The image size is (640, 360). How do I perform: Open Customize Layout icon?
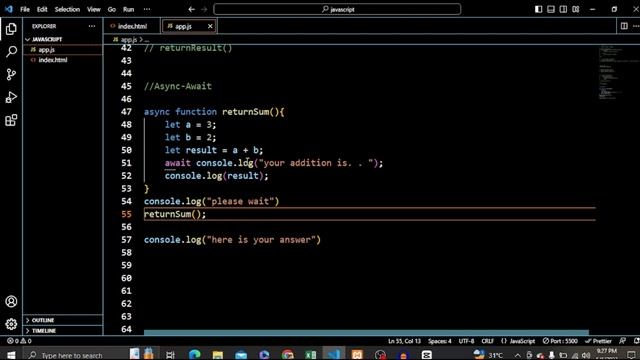tap(576, 9)
